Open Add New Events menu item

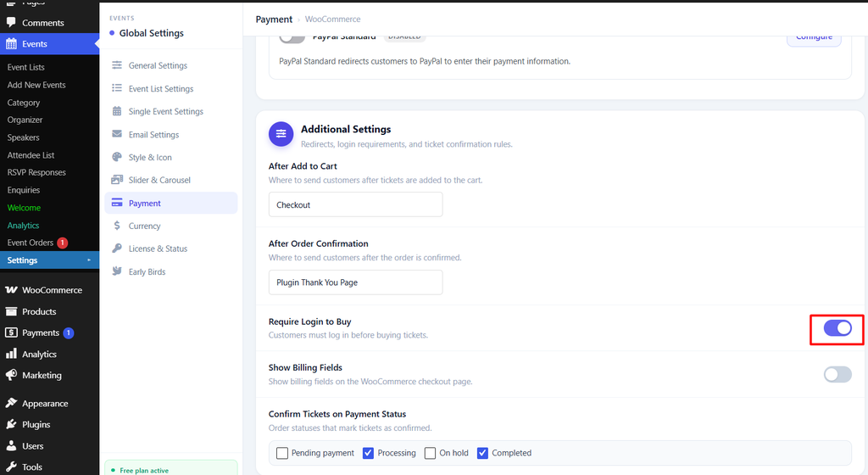36,85
